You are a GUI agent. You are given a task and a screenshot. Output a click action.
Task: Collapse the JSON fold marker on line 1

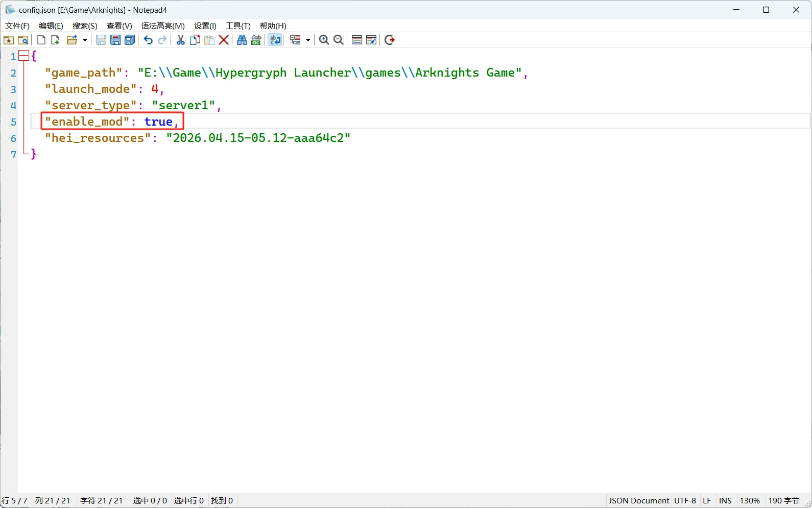(23, 56)
